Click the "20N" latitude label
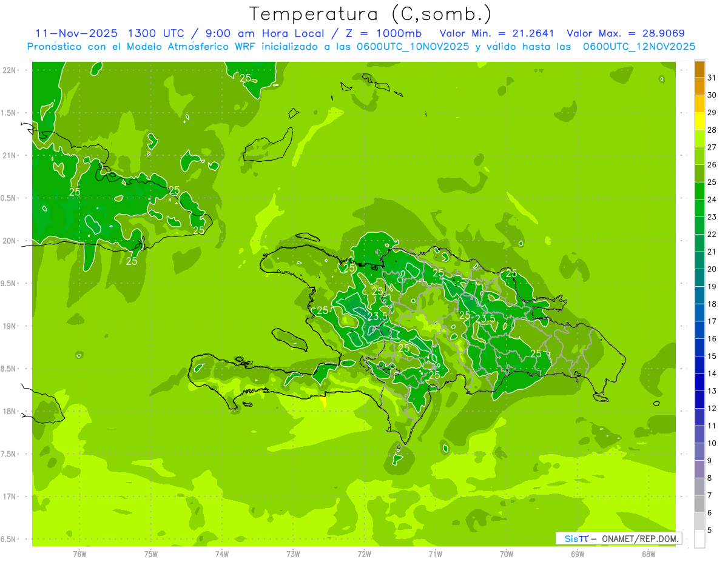The width and height of the screenshot is (728, 562). tap(10, 241)
